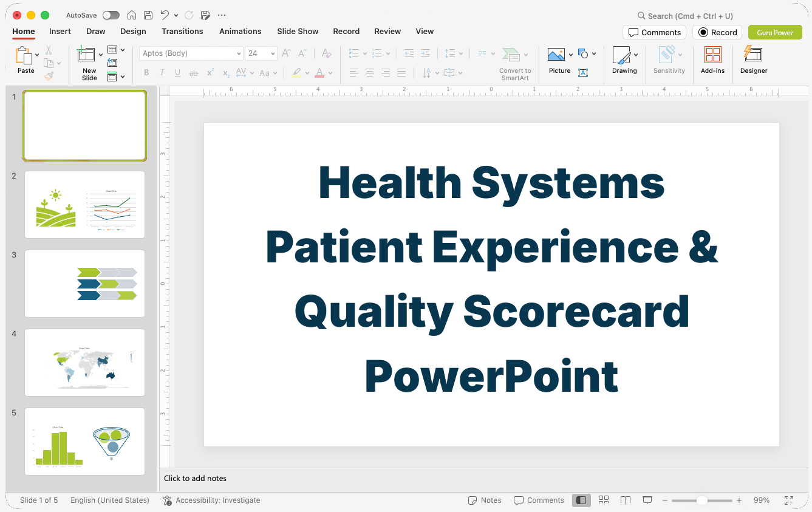Click the Justify text icon
Image resolution: width=812 pixels, height=512 pixels.
[401, 73]
